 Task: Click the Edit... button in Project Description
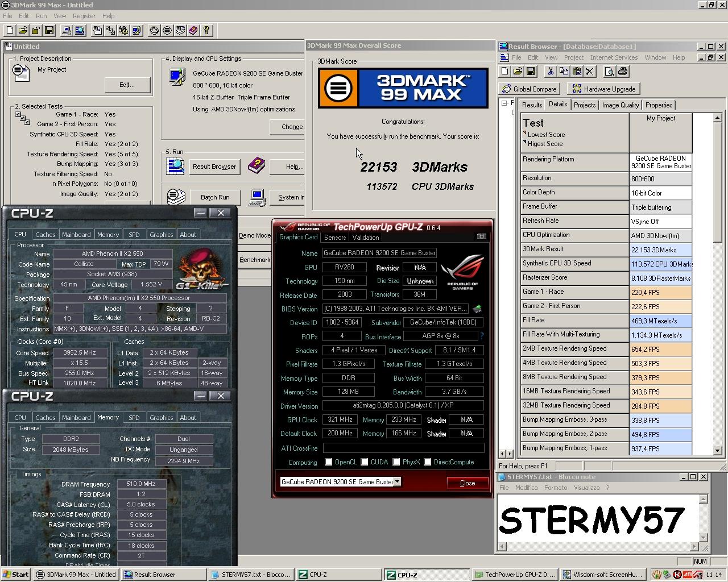[x=127, y=85]
